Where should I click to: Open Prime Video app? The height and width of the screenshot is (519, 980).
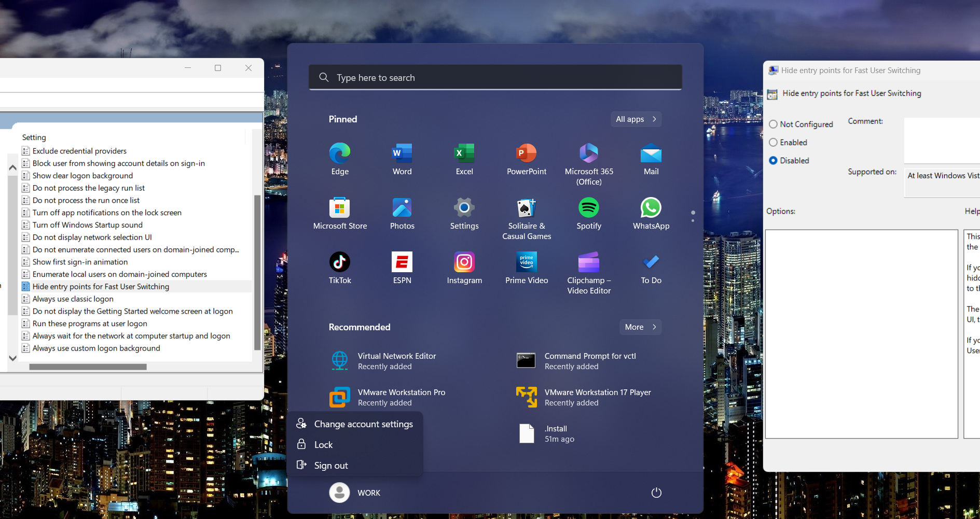pos(527,268)
